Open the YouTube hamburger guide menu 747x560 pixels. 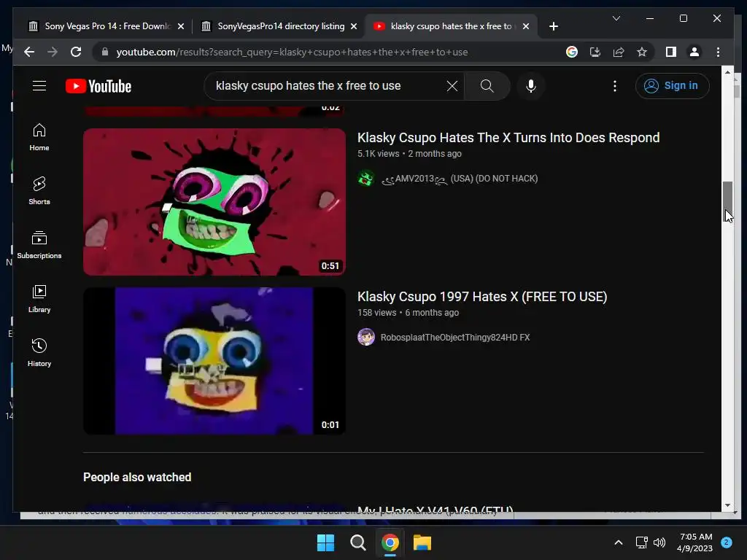39,86
